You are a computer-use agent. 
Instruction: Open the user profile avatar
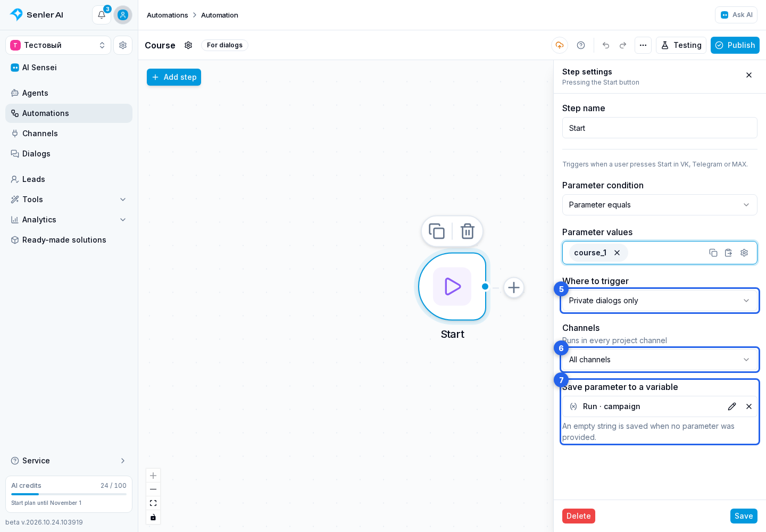point(123,15)
